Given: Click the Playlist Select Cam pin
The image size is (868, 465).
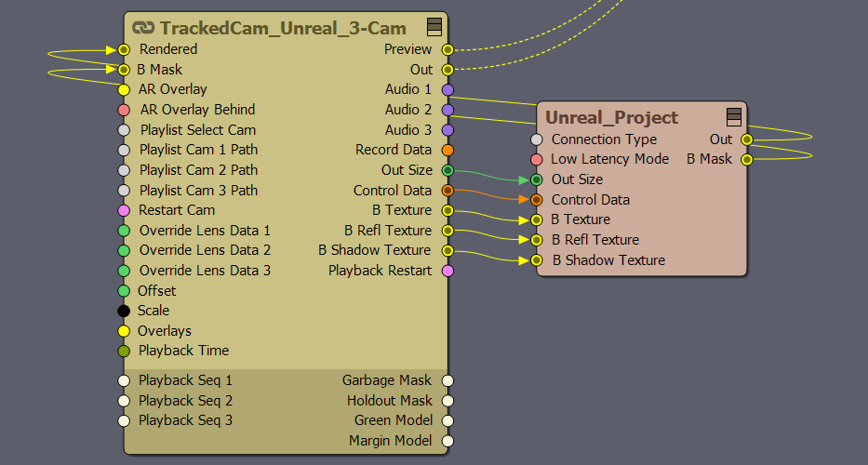Looking at the screenshot, I should (124, 130).
